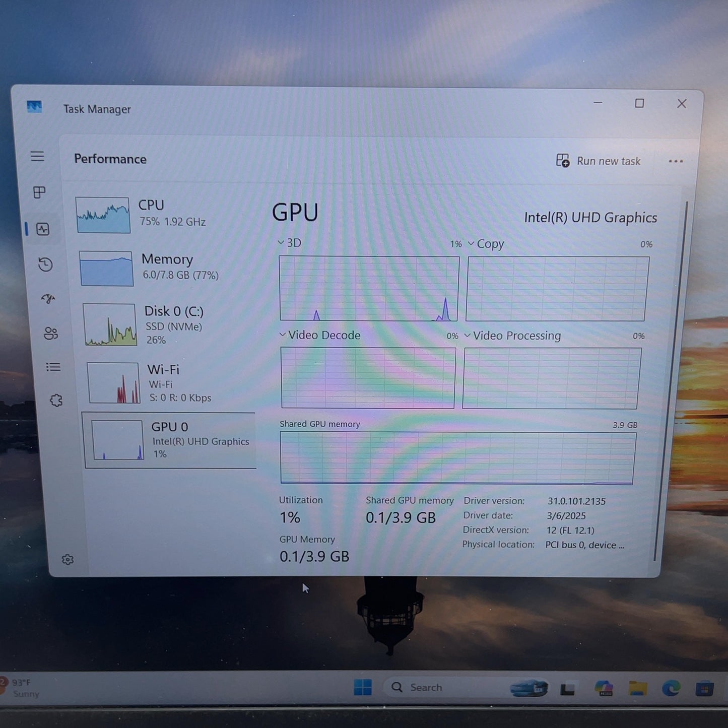728x728 pixels.
Task: Open the Startup apps page icon
Action: coord(48,299)
